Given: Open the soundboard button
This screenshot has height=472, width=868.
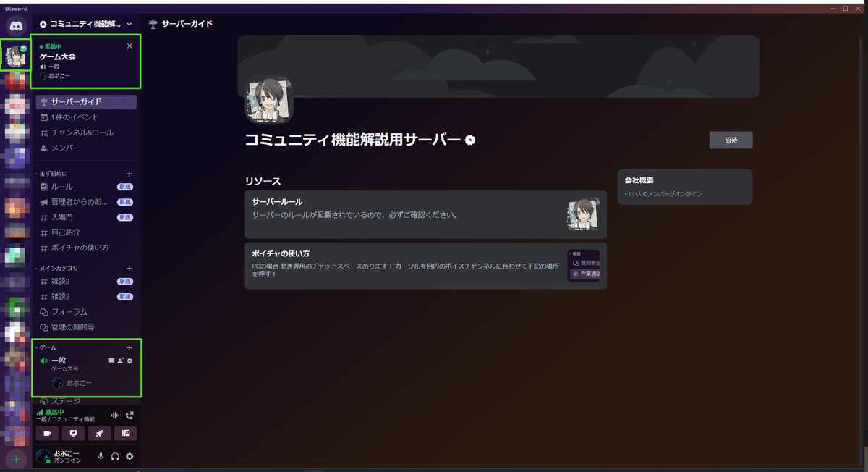Looking at the screenshot, I should point(126,434).
